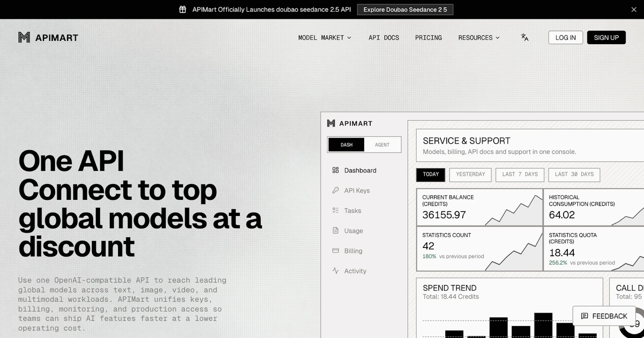Screen dimensions: 644x338
Task: Click the 180% vs previous period text
Action: click(x=453, y=257)
